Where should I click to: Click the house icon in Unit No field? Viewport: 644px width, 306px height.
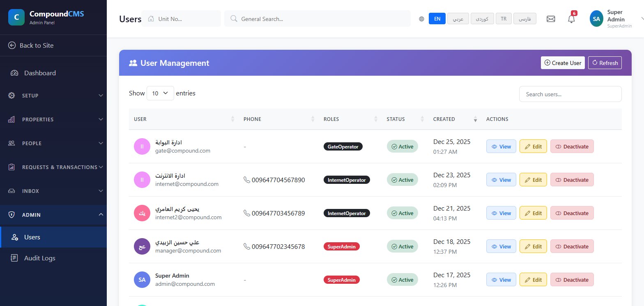point(151,19)
